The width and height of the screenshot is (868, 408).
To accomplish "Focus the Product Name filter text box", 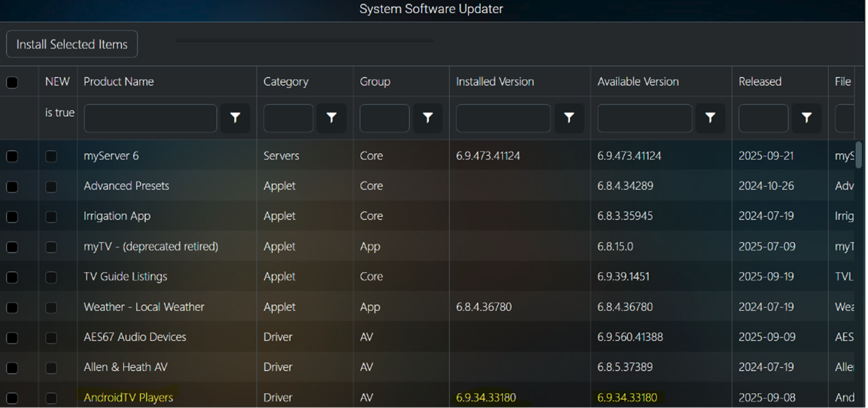I will click(150, 118).
